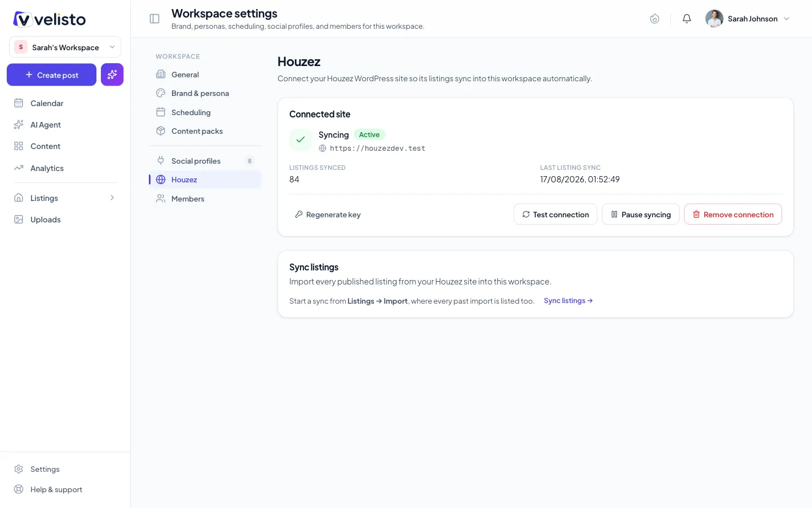Screen dimensions: 812x508
Task: Click the globe icon beside the site URL
Action: pyautogui.click(x=323, y=148)
